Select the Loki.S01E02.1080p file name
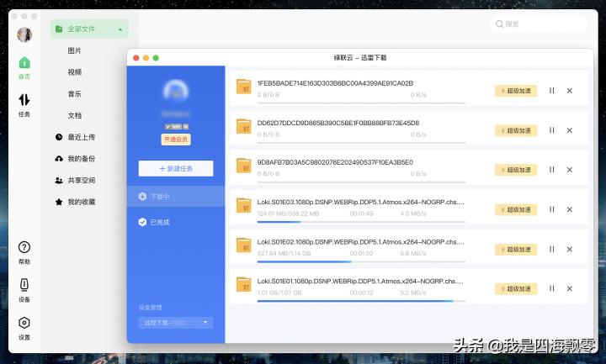This screenshot has width=606, height=364. (x=360, y=241)
